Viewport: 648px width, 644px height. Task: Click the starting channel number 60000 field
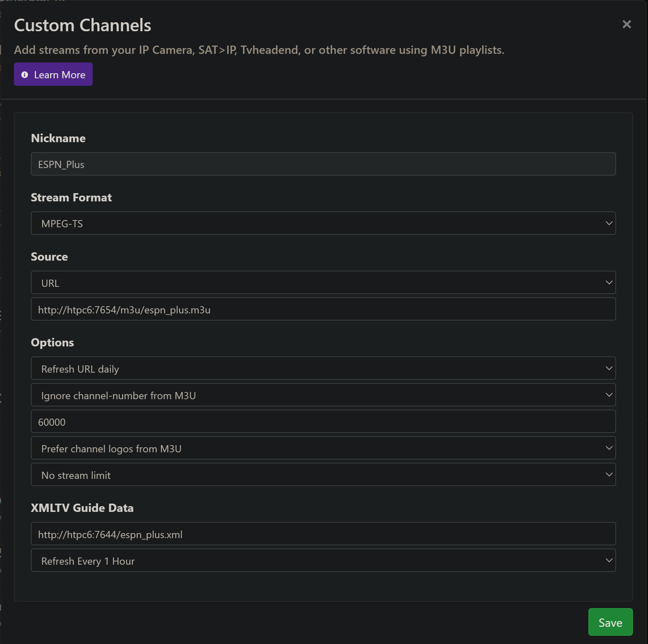click(323, 421)
